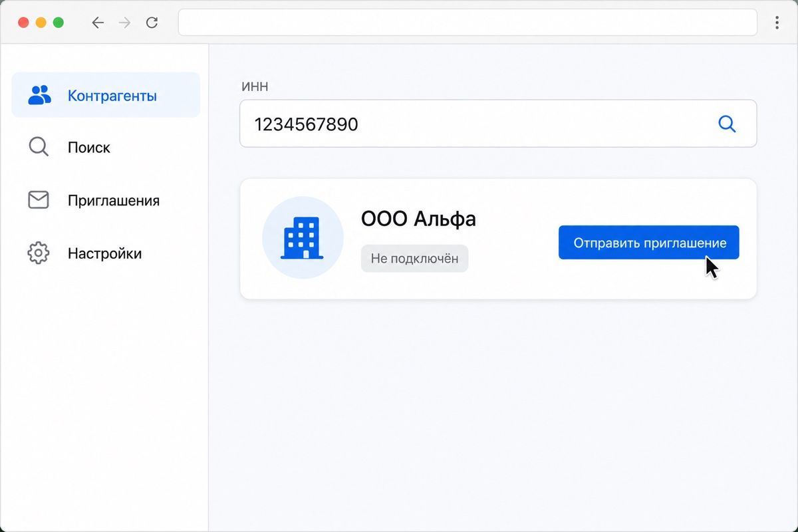Click the Приглашения envelope icon
The width and height of the screenshot is (798, 532).
[x=39, y=200]
